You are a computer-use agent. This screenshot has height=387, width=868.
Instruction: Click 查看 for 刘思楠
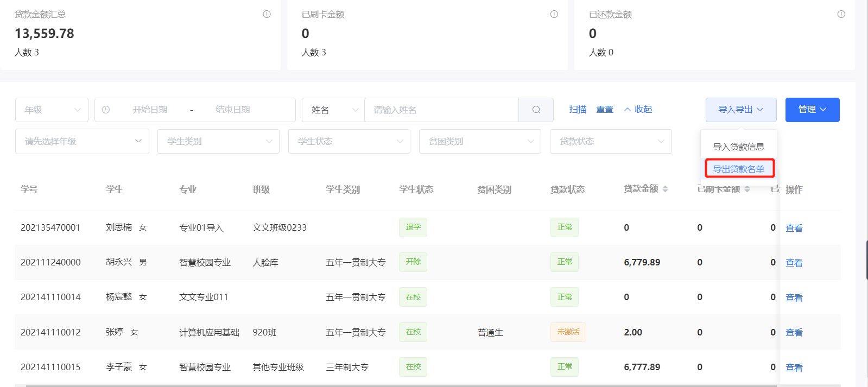[794, 228]
